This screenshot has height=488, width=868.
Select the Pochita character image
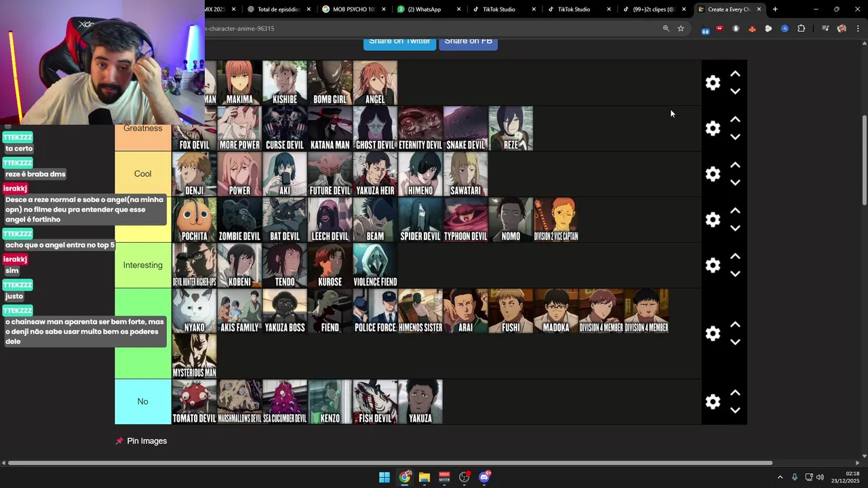[x=194, y=220]
